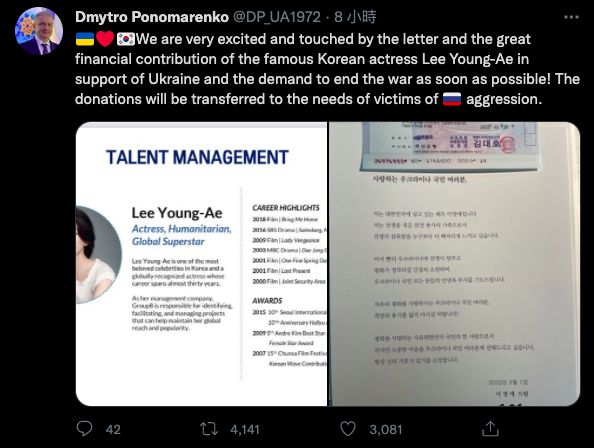This screenshot has width=594, height=448.
Task: Like the tweet with heart icon
Action: [348, 429]
